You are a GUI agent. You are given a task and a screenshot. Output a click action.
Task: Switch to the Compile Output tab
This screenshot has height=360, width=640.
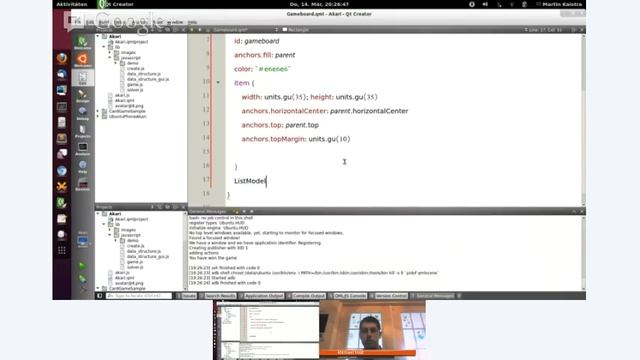pyautogui.click(x=307, y=296)
